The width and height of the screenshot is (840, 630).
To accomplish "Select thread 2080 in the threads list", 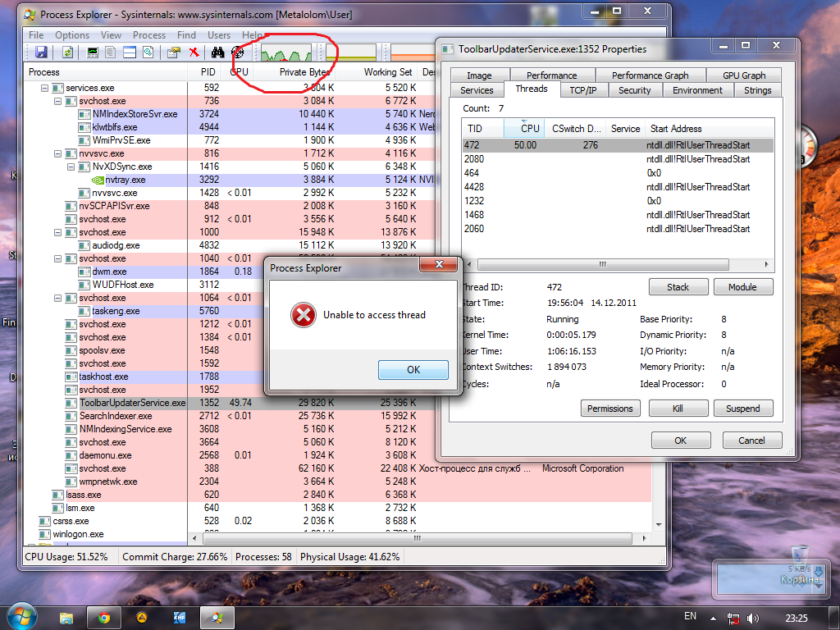I will click(x=618, y=159).
